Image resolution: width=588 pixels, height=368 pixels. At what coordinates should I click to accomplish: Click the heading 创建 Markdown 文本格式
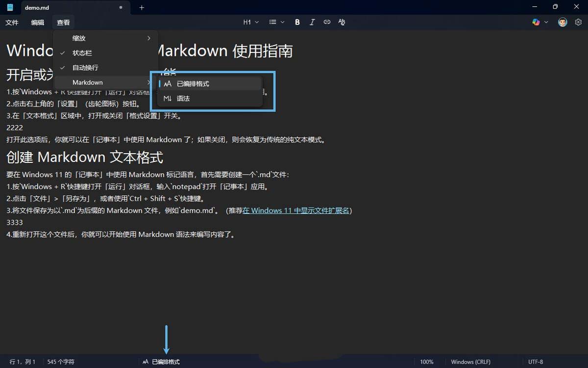click(x=85, y=157)
